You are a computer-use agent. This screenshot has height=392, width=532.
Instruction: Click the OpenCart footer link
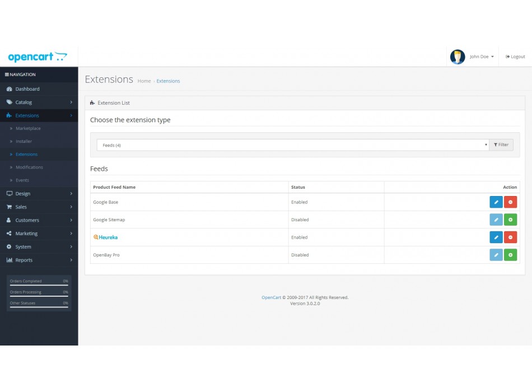(x=272, y=297)
